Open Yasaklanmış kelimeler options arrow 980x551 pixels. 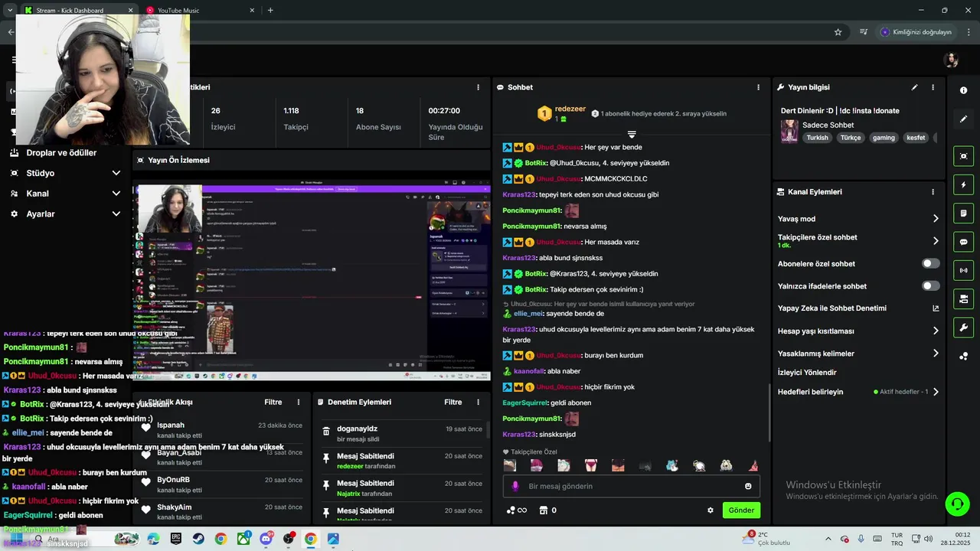pos(936,354)
